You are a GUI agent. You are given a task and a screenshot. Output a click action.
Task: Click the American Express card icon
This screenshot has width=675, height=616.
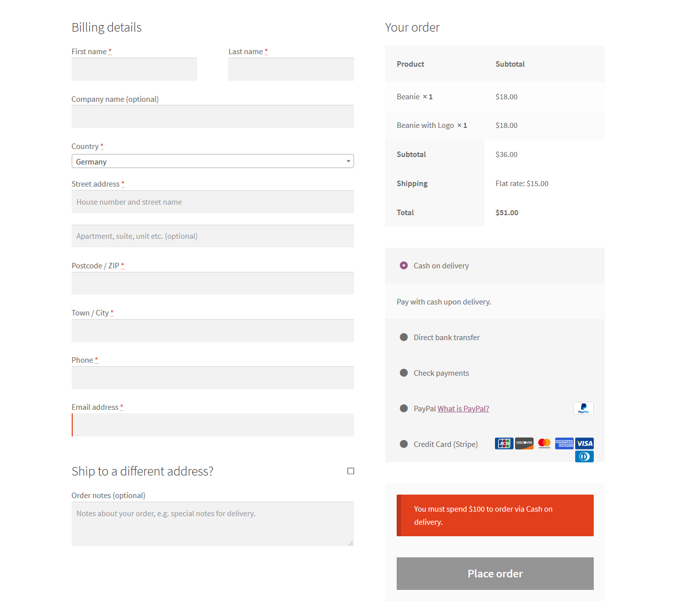click(564, 443)
